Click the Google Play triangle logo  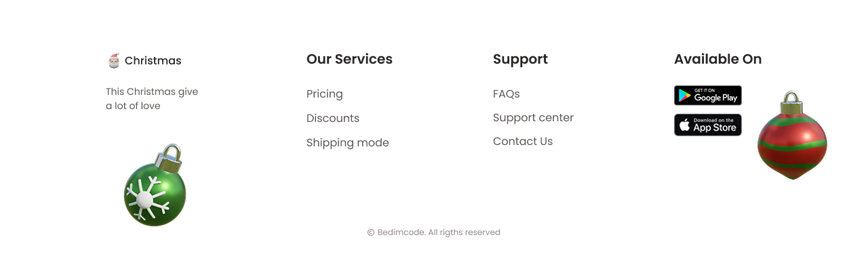684,96
